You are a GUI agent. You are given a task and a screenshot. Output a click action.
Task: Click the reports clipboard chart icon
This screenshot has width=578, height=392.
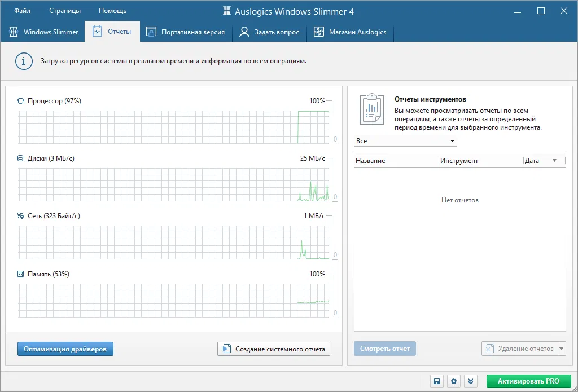(x=372, y=109)
